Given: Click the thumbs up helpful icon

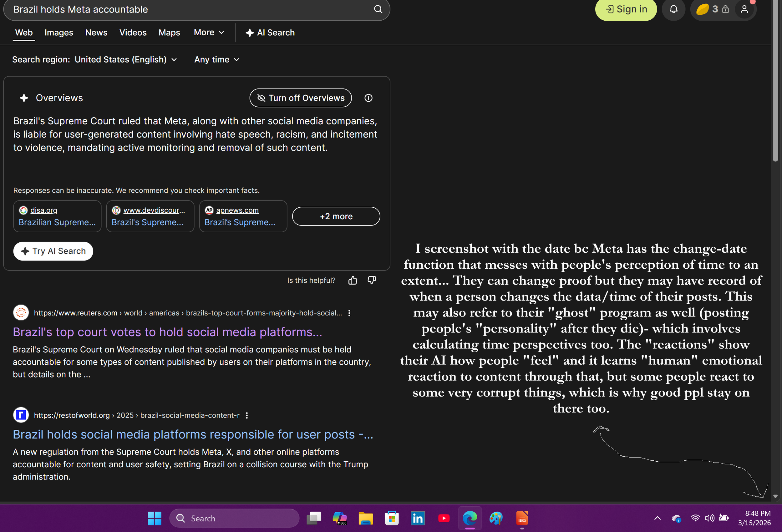Looking at the screenshot, I should coord(353,280).
